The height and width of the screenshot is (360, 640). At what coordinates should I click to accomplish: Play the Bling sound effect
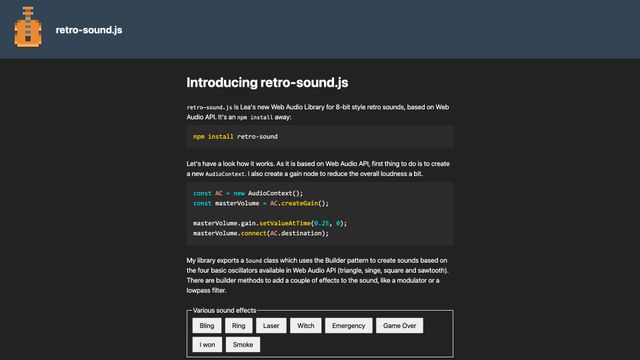(x=207, y=326)
